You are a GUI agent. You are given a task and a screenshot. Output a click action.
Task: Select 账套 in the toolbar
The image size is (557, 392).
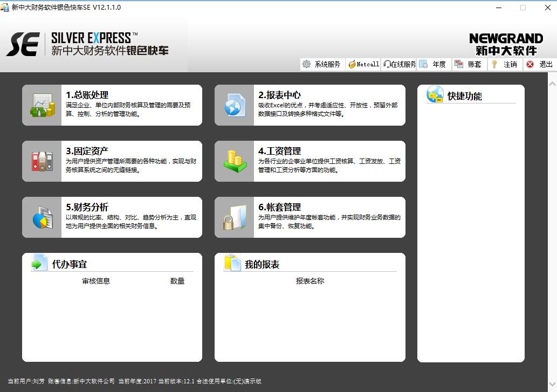tap(470, 64)
